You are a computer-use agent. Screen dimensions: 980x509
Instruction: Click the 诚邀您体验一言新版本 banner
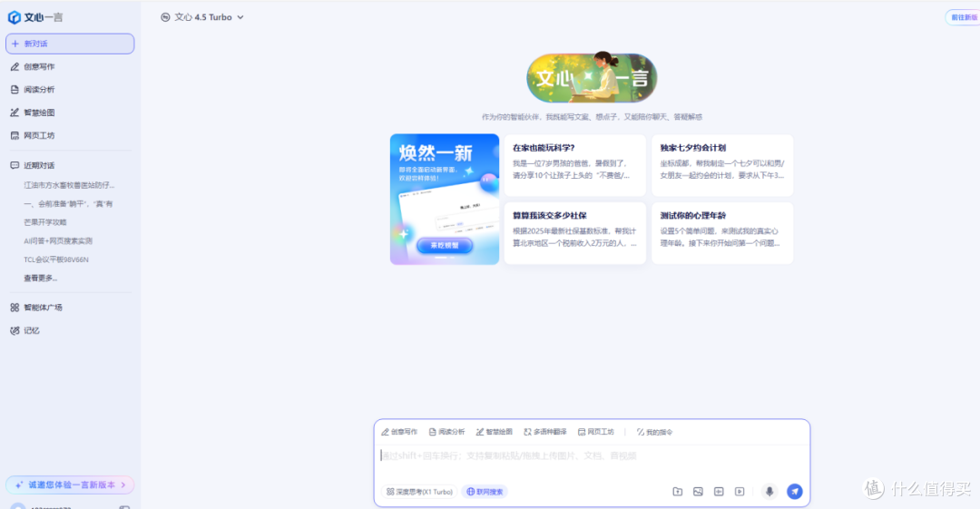pyautogui.click(x=70, y=485)
